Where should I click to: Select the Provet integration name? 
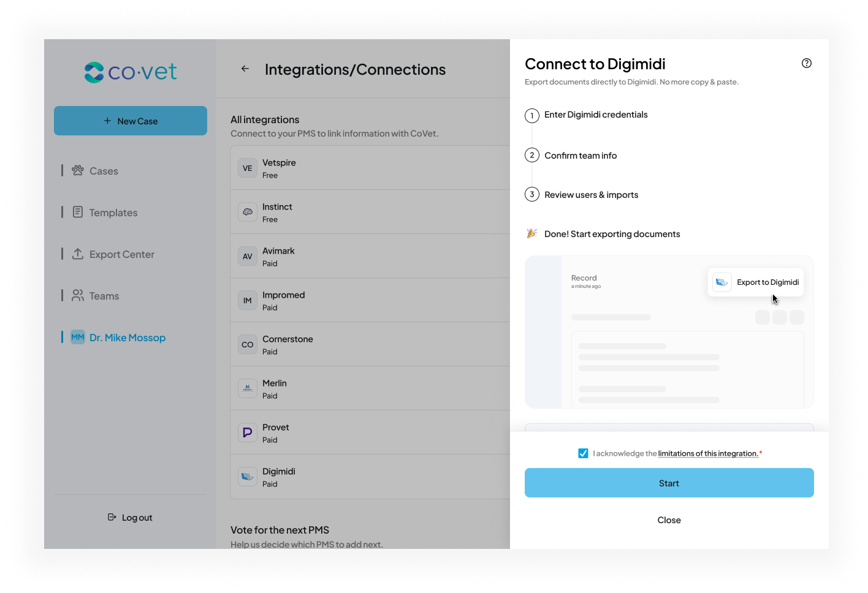coord(275,427)
